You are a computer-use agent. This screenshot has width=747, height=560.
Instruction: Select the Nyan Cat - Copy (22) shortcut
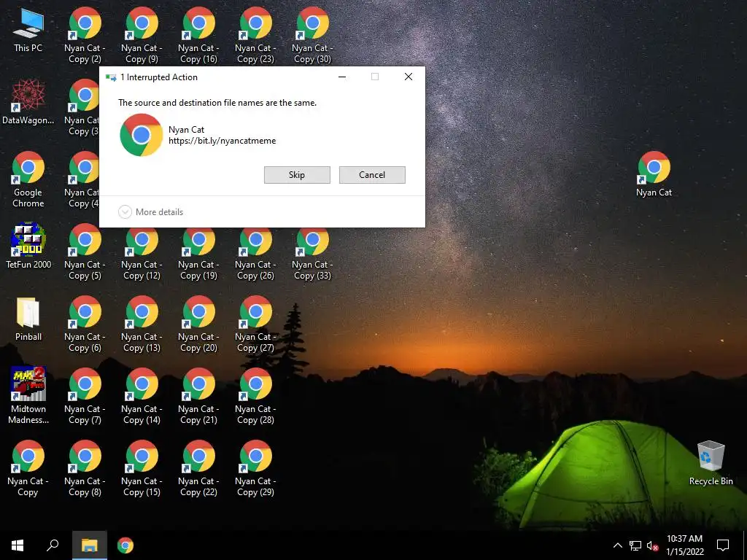[x=198, y=469]
